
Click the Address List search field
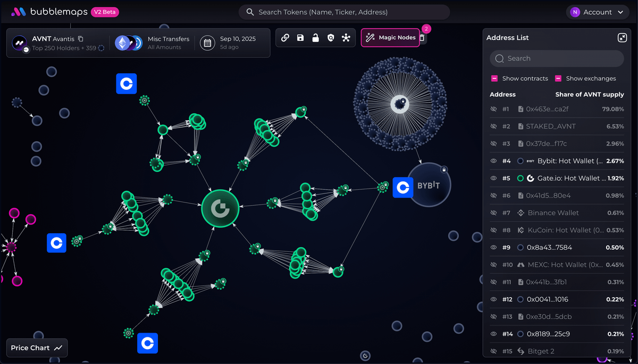pos(557,58)
